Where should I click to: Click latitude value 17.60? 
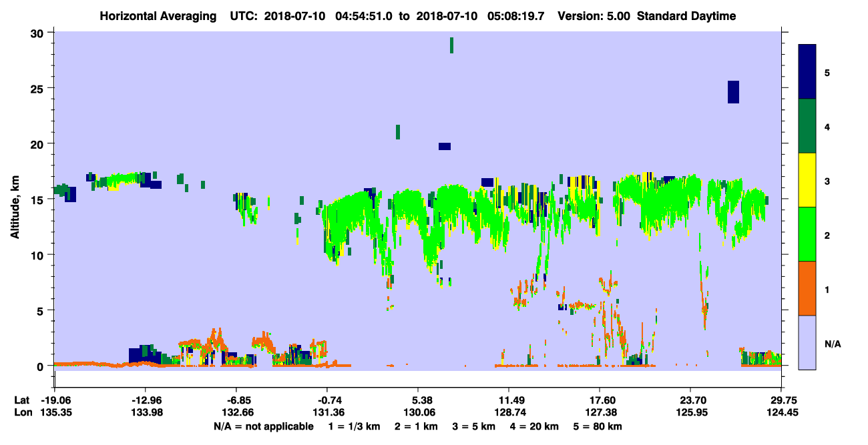(x=600, y=400)
